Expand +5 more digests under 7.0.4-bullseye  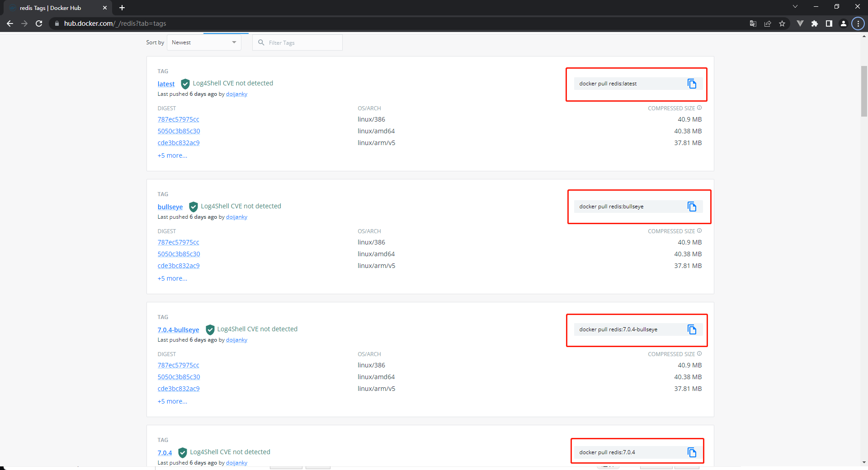pos(172,401)
